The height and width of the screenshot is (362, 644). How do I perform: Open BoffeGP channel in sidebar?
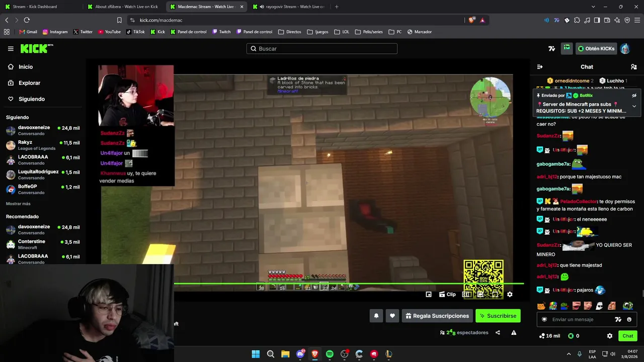pos(43,189)
